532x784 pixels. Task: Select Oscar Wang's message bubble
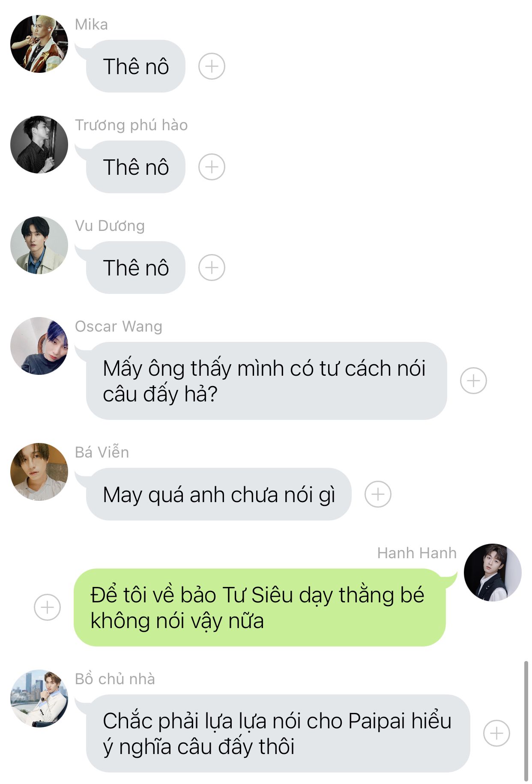click(266, 381)
